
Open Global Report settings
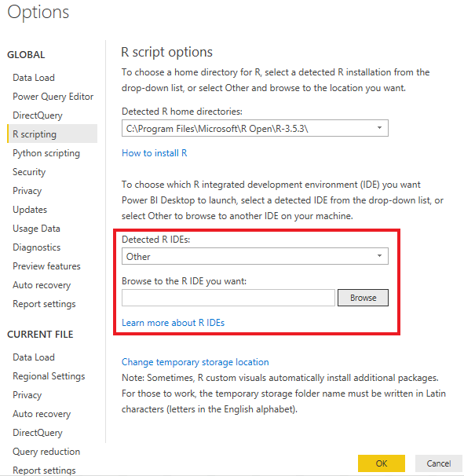tap(44, 304)
